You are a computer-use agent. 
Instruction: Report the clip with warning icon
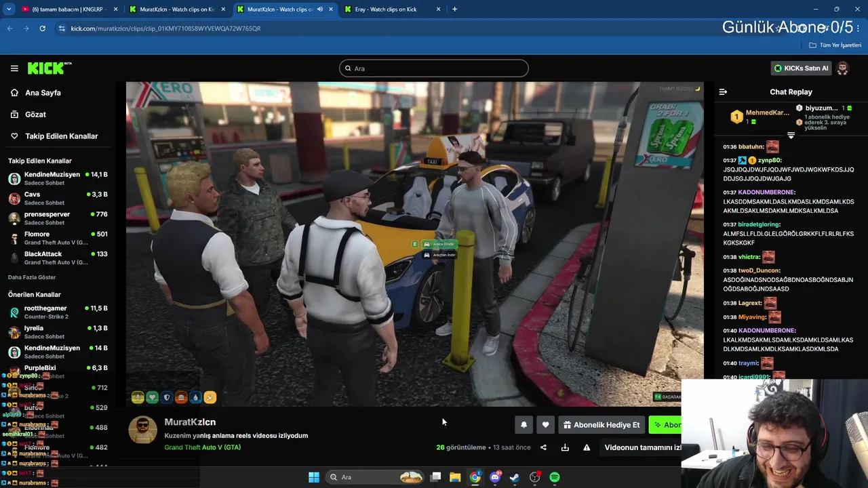pos(587,447)
